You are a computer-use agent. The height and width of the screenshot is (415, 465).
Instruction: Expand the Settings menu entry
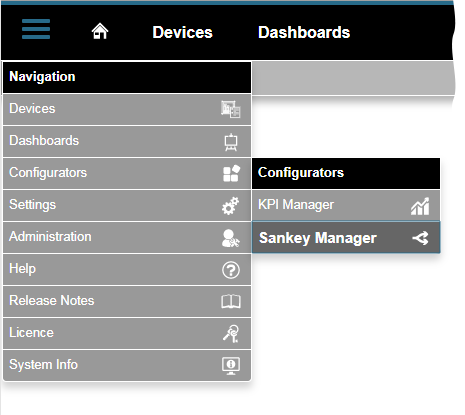tap(127, 205)
